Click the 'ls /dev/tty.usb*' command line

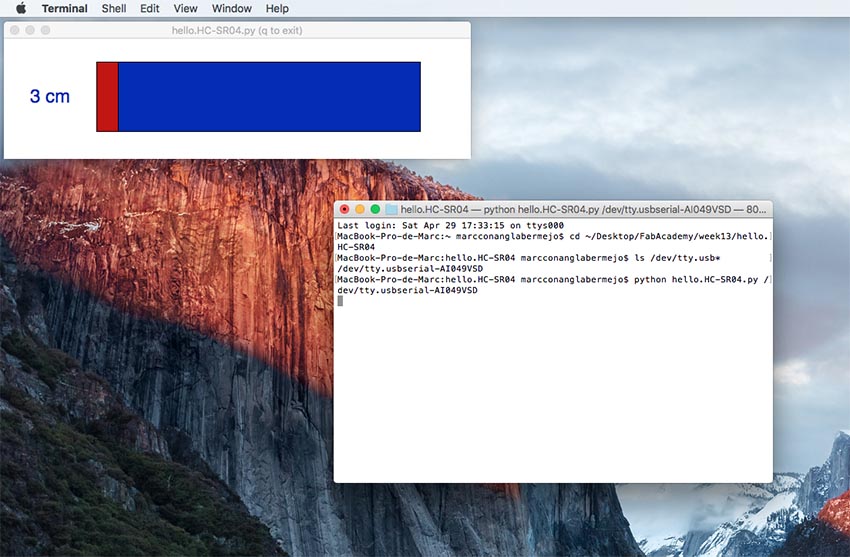pos(529,258)
